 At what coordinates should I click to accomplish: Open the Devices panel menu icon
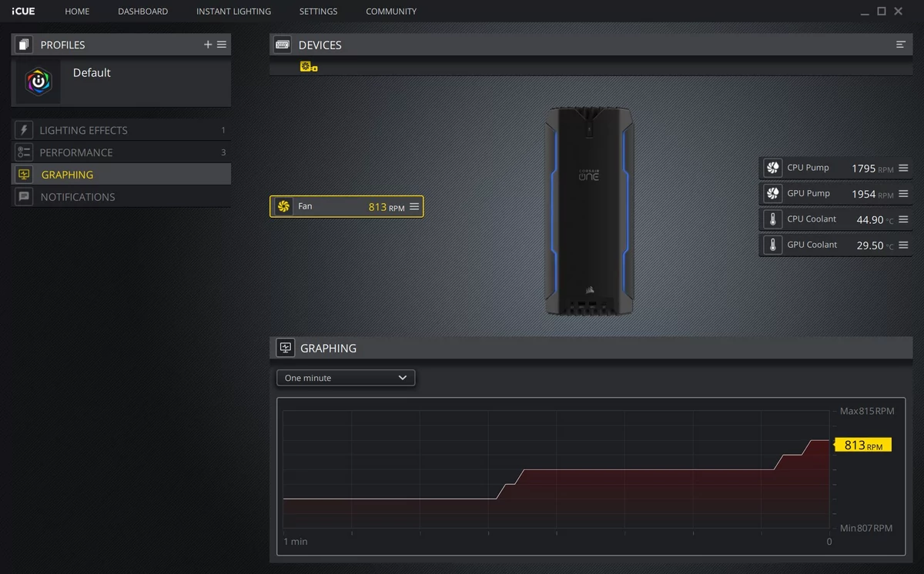click(900, 45)
